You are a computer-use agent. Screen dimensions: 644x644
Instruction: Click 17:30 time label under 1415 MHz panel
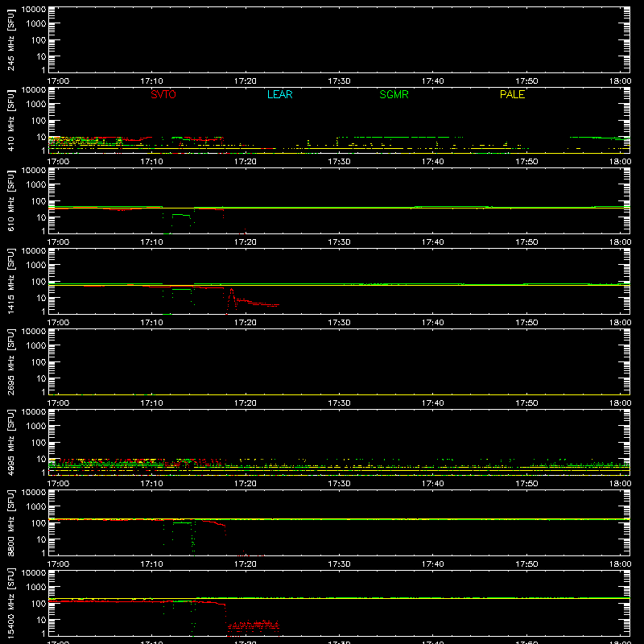point(339,323)
